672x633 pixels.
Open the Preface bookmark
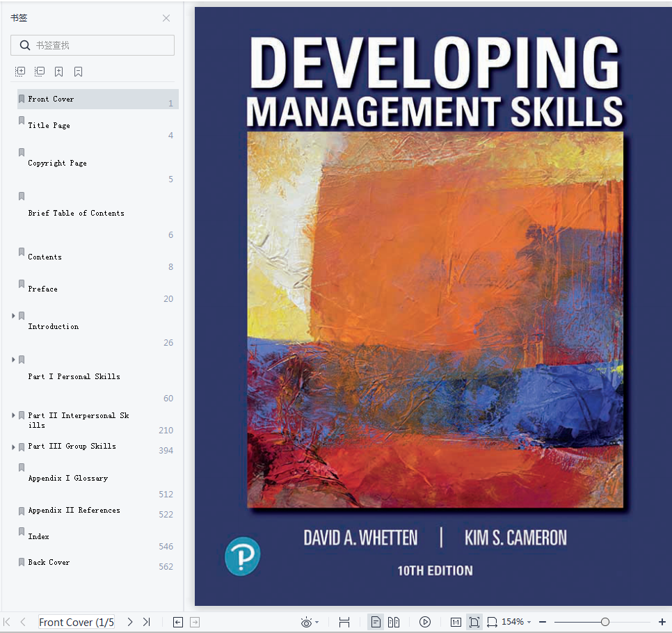click(43, 289)
